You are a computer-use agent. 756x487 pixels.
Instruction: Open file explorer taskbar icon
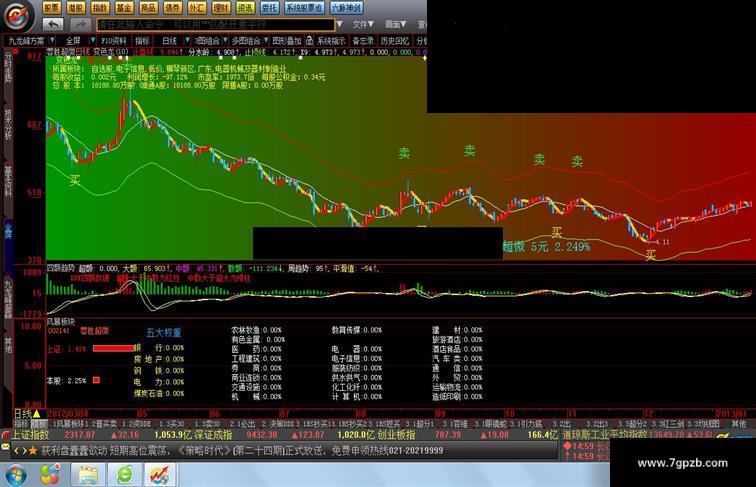88,474
